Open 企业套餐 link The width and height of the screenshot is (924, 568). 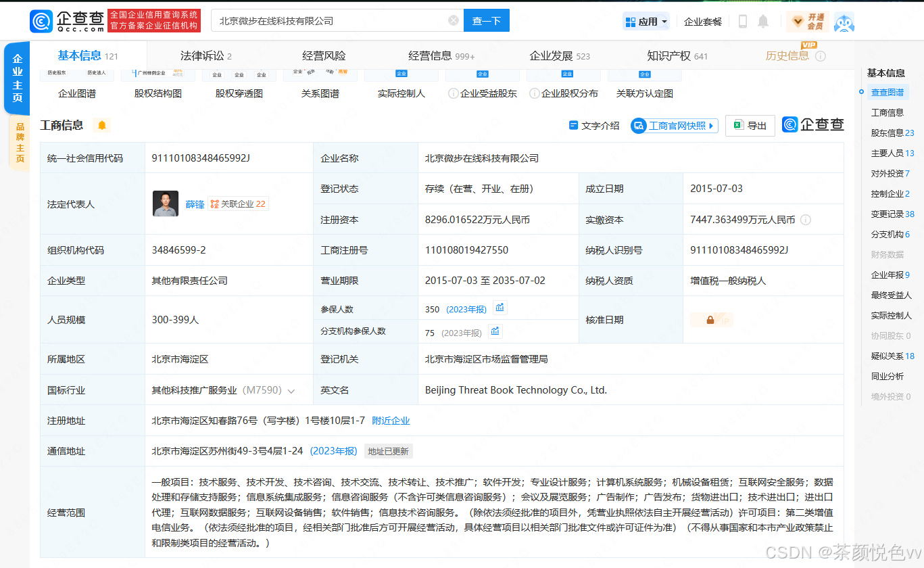tap(703, 22)
